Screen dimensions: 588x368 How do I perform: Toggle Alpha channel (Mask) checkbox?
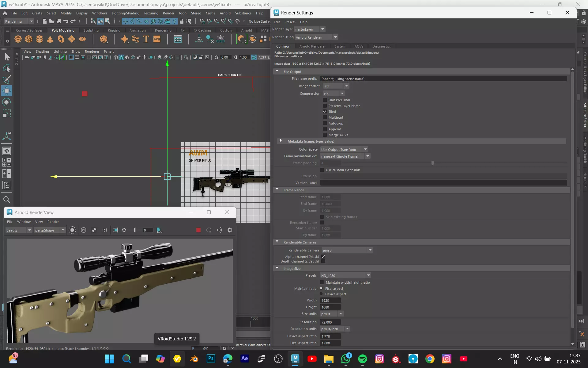click(323, 257)
